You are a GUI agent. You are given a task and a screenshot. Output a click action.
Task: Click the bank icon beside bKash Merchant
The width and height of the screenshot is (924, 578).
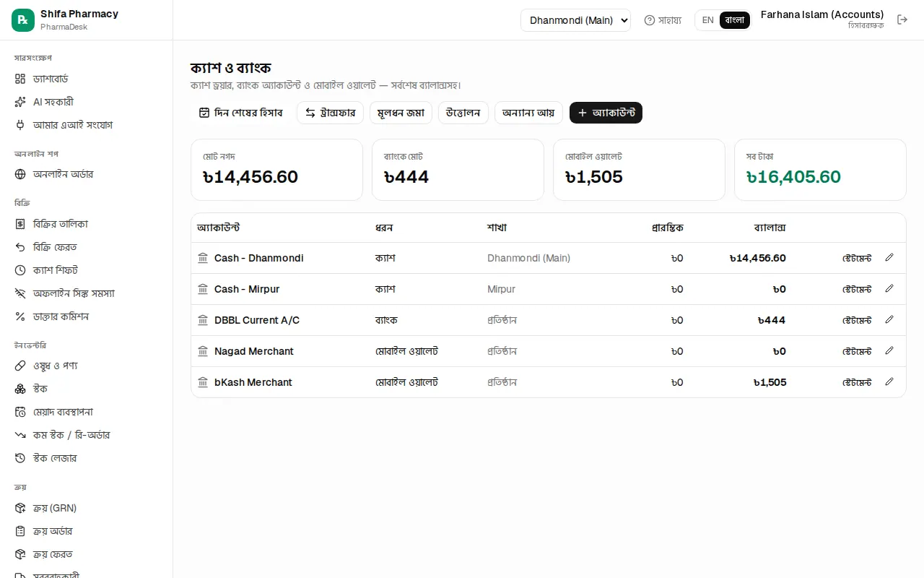pos(203,382)
